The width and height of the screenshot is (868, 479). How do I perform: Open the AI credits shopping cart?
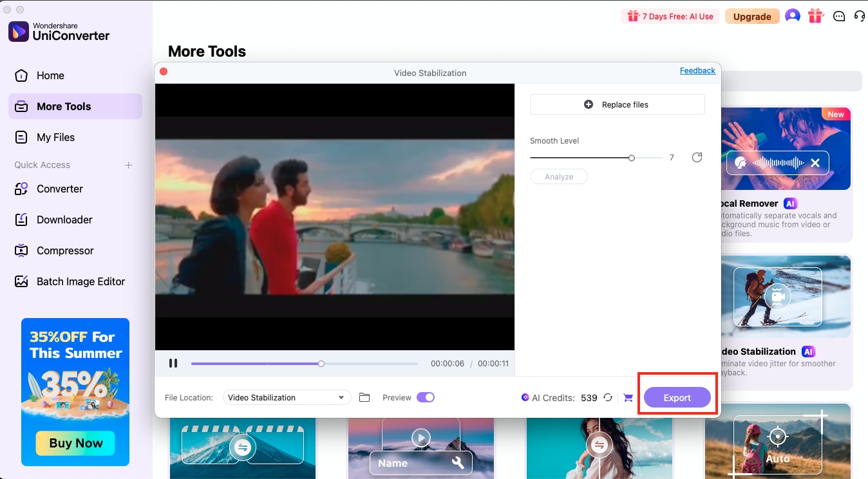tap(628, 398)
